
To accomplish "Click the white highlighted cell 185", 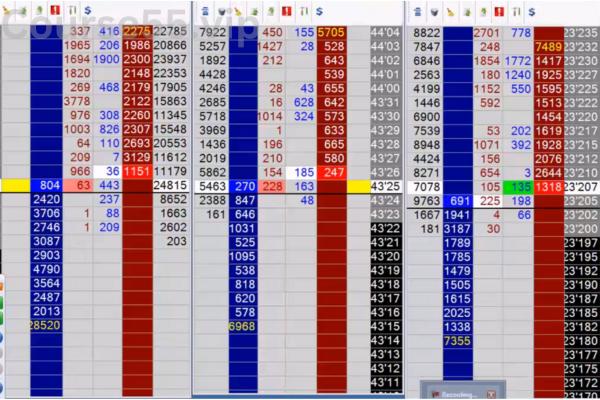I will coord(301,172).
